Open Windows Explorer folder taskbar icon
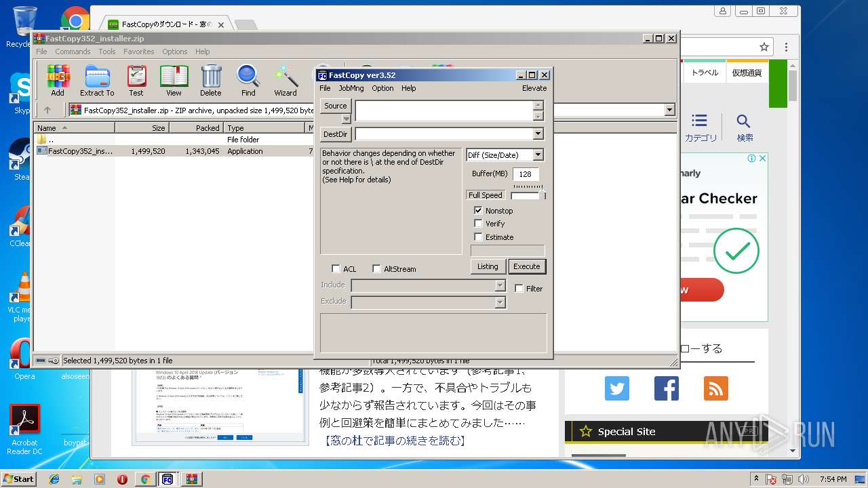The image size is (868, 488). 77,479
